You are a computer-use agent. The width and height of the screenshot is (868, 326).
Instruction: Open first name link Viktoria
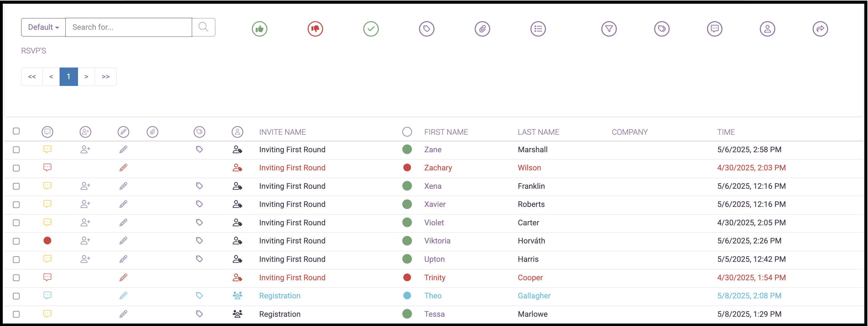pos(437,241)
